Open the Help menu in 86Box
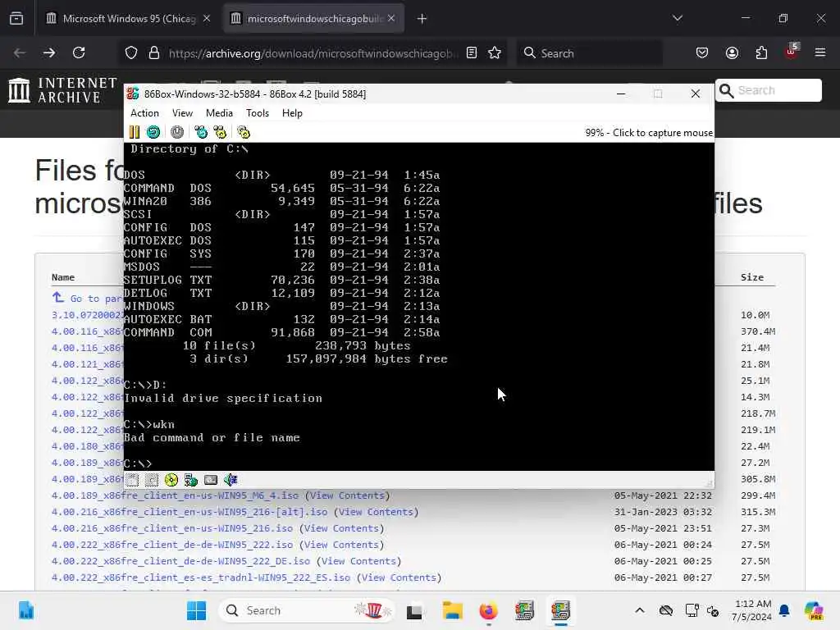This screenshot has height=630, width=840. point(292,113)
